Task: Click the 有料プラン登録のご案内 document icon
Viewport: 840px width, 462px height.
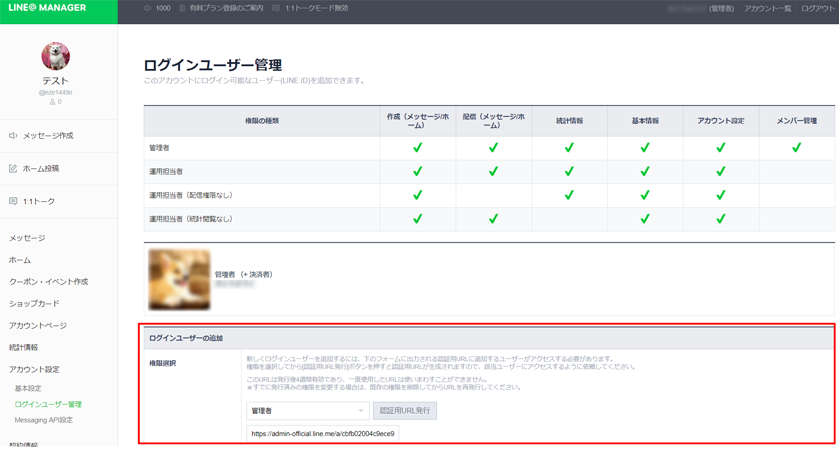Action: tap(182, 9)
